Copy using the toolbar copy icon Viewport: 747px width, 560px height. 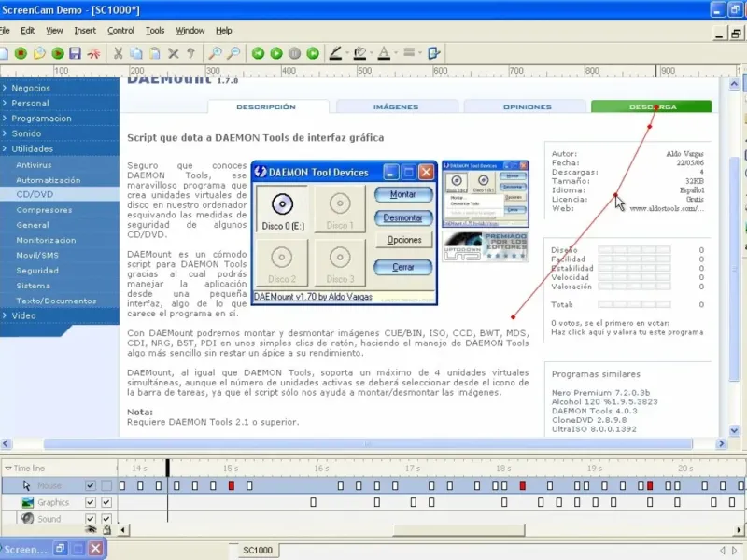pos(136,53)
